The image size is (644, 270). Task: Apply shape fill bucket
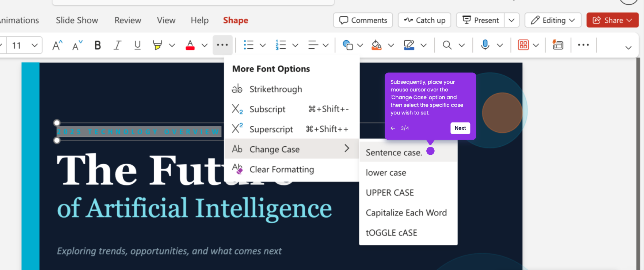pos(377,45)
